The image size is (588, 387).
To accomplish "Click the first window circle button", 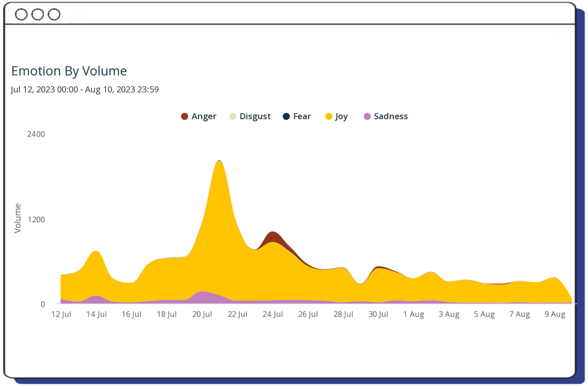I will 21,14.
